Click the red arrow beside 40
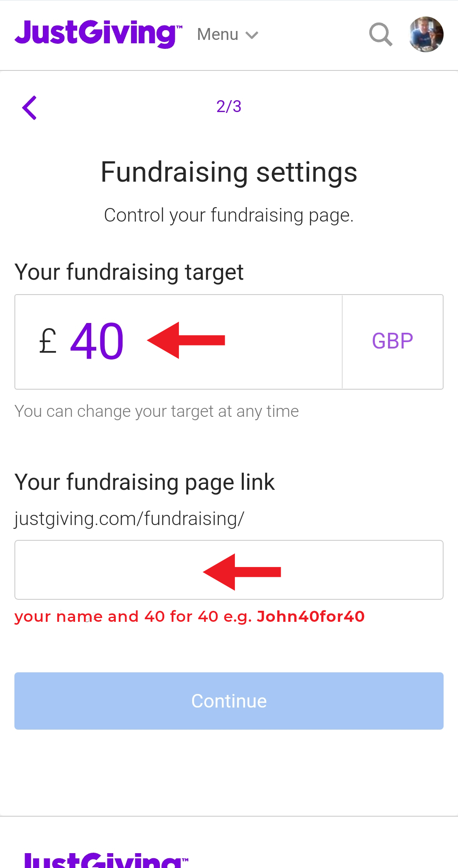This screenshot has width=458, height=868. 186,340
